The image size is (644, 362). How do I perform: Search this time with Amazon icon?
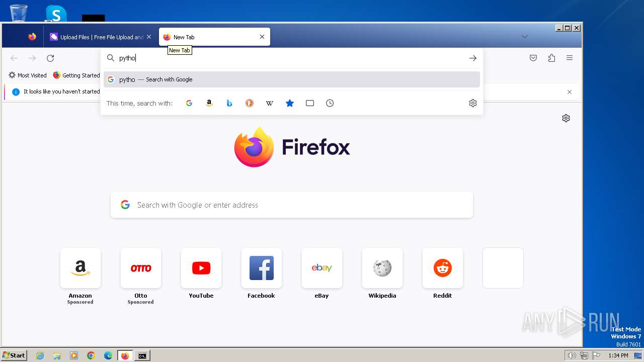pos(209,103)
